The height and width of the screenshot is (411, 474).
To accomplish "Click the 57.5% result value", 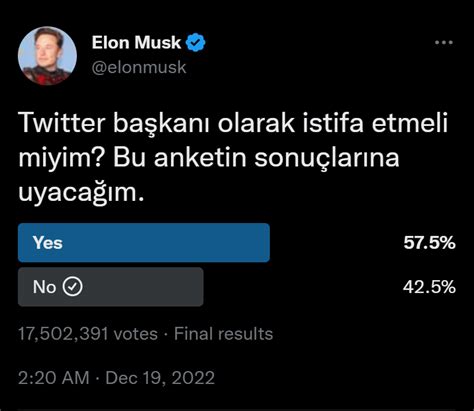I will point(429,243).
